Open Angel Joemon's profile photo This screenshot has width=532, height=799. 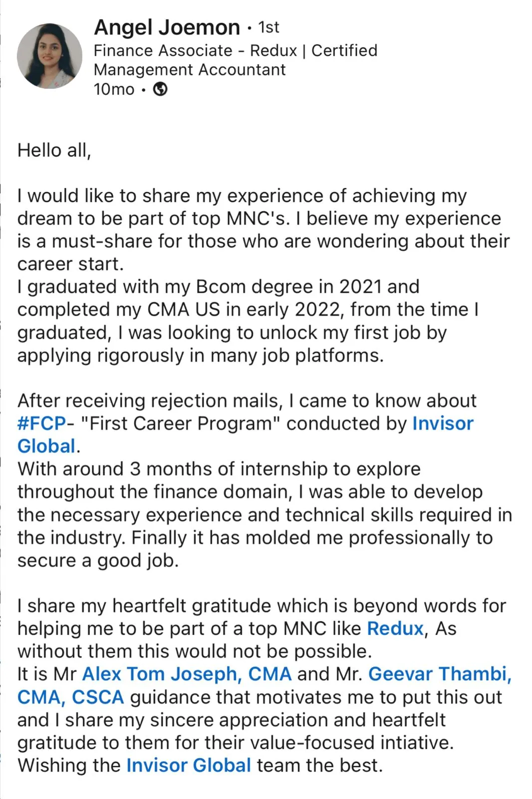(x=49, y=56)
